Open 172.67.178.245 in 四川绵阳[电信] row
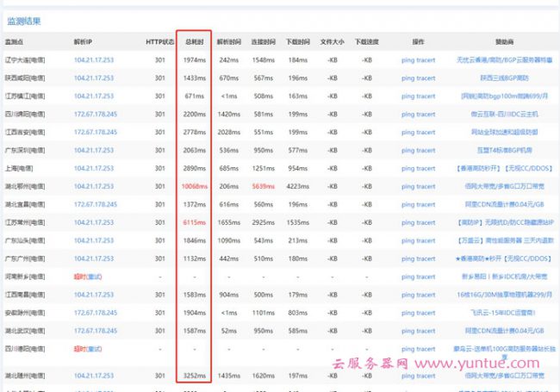 coord(95,114)
